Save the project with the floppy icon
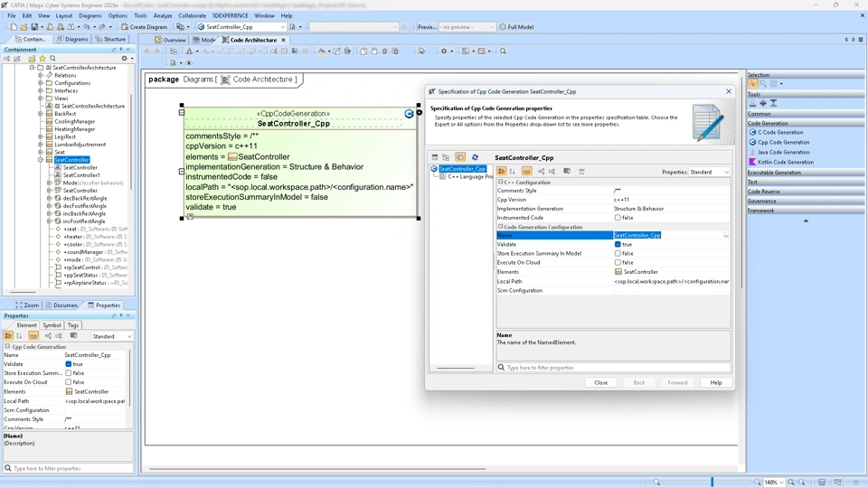The height and width of the screenshot is (488, 868). [34, 26]
